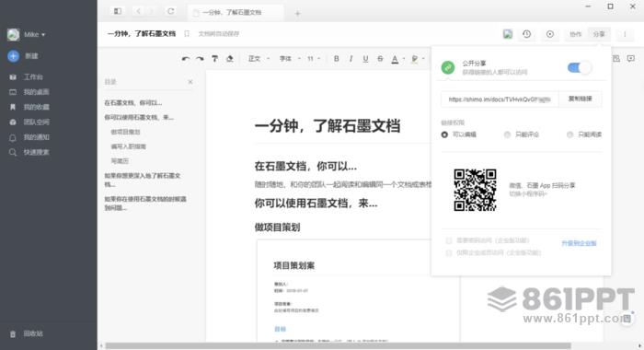The image size is (644, 350).
Task: Click the blue 新建 plus button
Action: point(13,56)
